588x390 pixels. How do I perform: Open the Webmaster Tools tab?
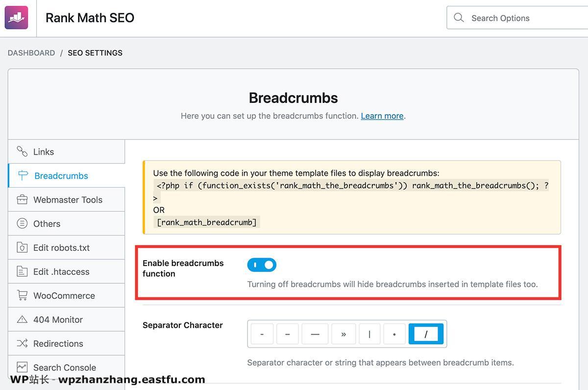(x=67, y=199)
